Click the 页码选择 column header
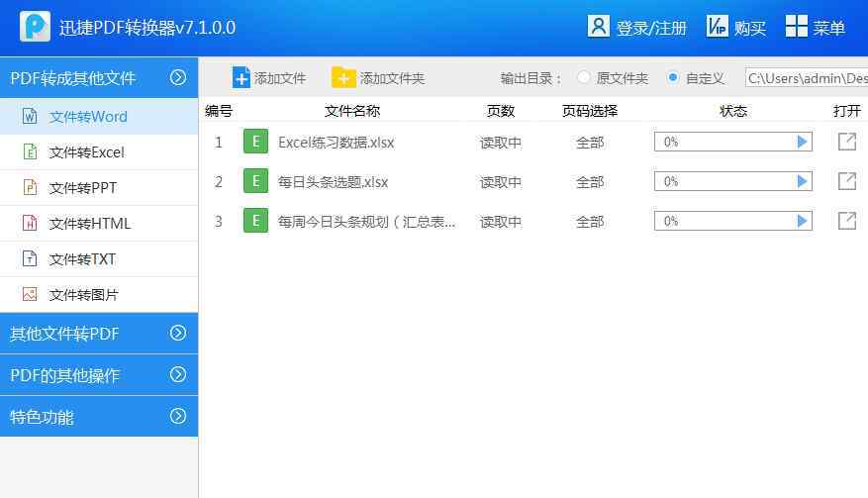868x498 pixels. pyautogui.click(x=590, y=111)
